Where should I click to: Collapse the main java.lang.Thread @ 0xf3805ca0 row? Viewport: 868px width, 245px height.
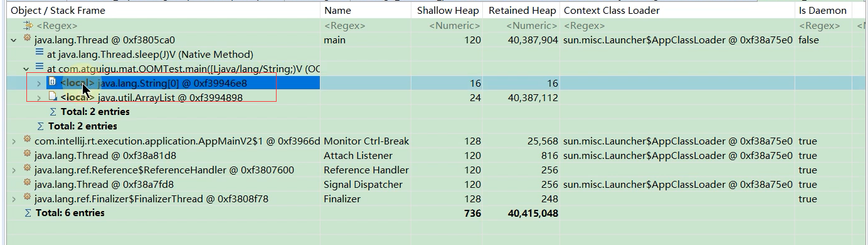(x=14, y=40)
